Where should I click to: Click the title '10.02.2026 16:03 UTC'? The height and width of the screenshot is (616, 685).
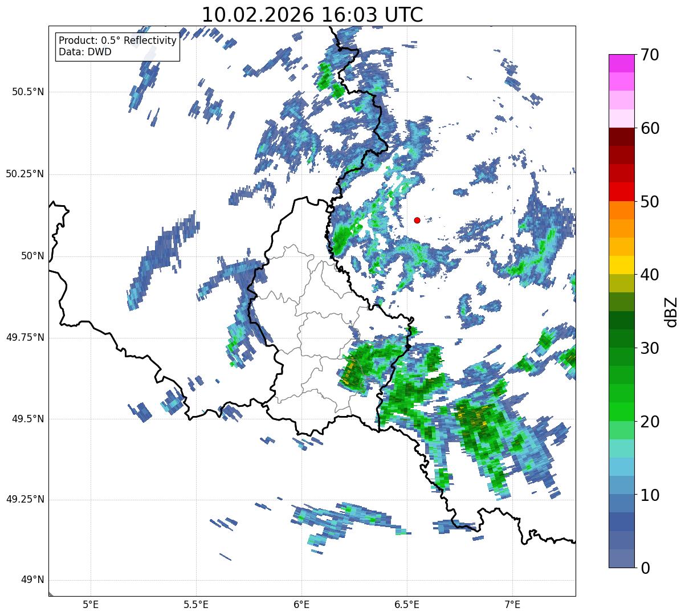coord(312,15)
